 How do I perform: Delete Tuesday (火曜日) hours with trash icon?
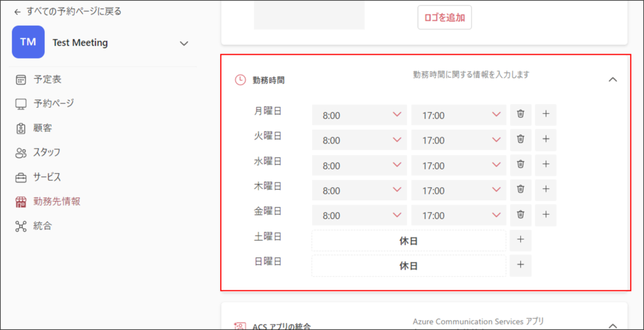coord(520,140)
